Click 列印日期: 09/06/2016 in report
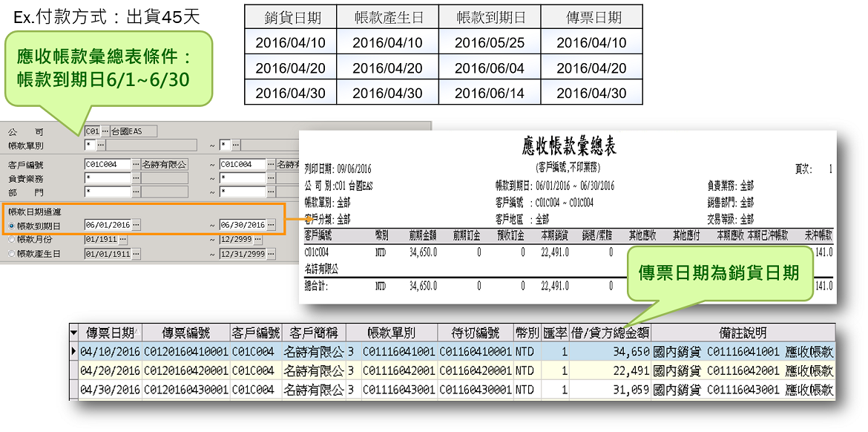Screen dimensions: 868x432 [338, 168]
